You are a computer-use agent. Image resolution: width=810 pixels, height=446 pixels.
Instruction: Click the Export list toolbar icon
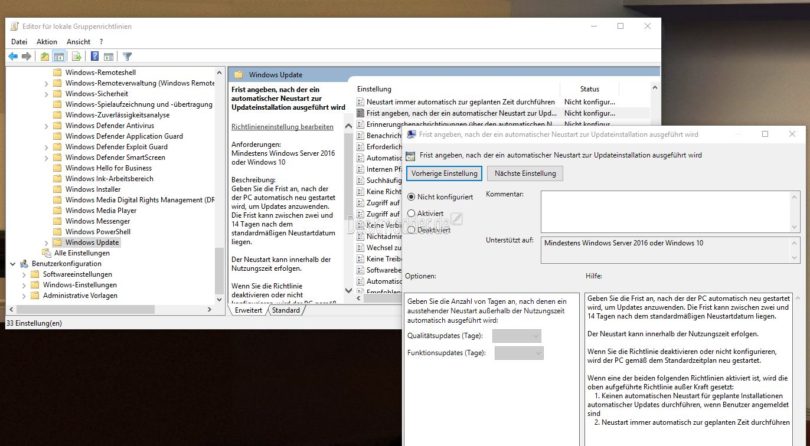(x=77, y=56)
